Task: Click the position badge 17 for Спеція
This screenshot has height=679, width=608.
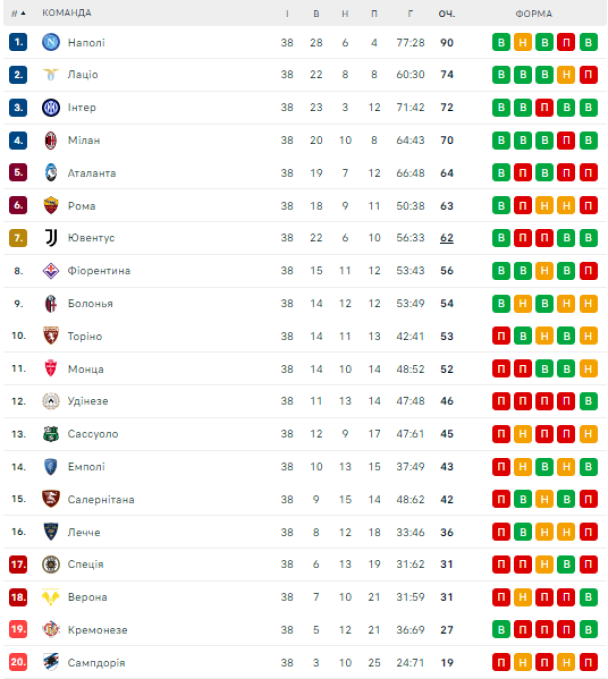Action: 18,564
